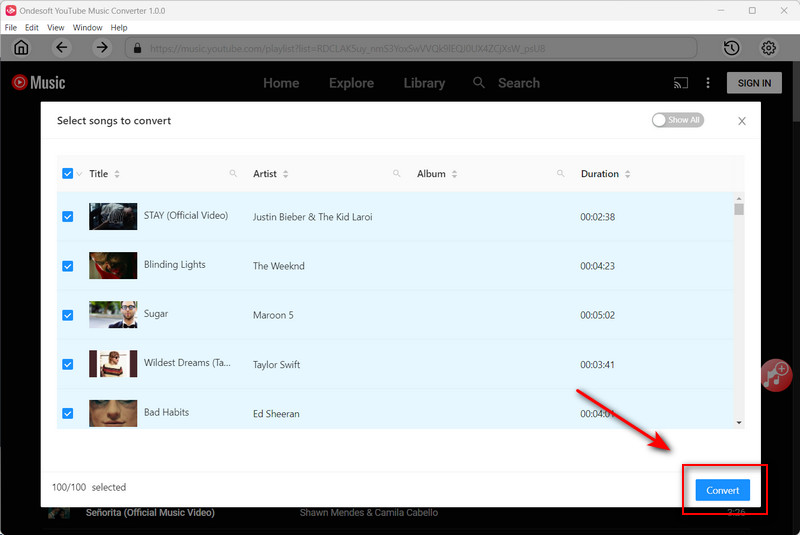Screen dimensions: 800x535
Task: Click artist Justin Bieber & The Kid Laroi
Action: [x=312, y=217]
